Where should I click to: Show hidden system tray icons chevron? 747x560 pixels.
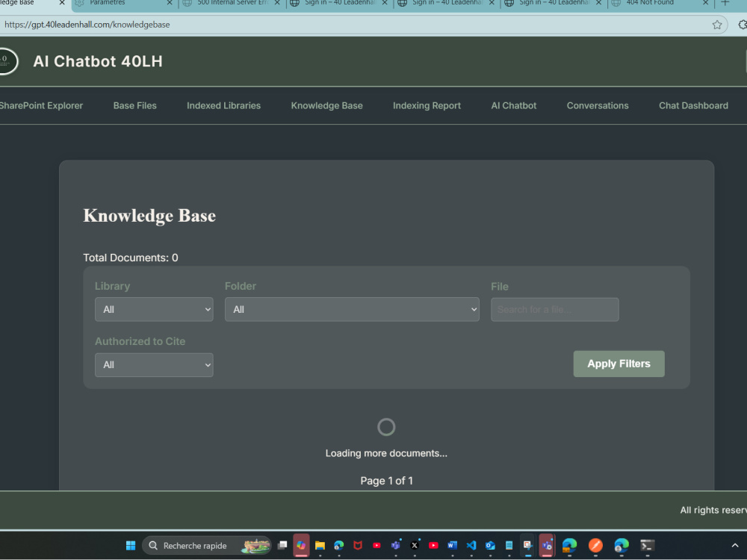point(734,546)
